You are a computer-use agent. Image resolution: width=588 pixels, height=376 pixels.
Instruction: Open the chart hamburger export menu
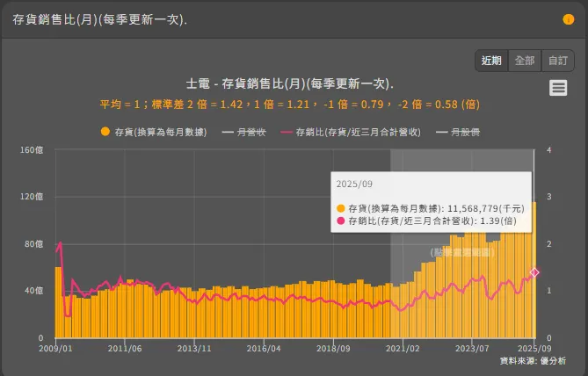pyautogui.click(x=558, y=88)
